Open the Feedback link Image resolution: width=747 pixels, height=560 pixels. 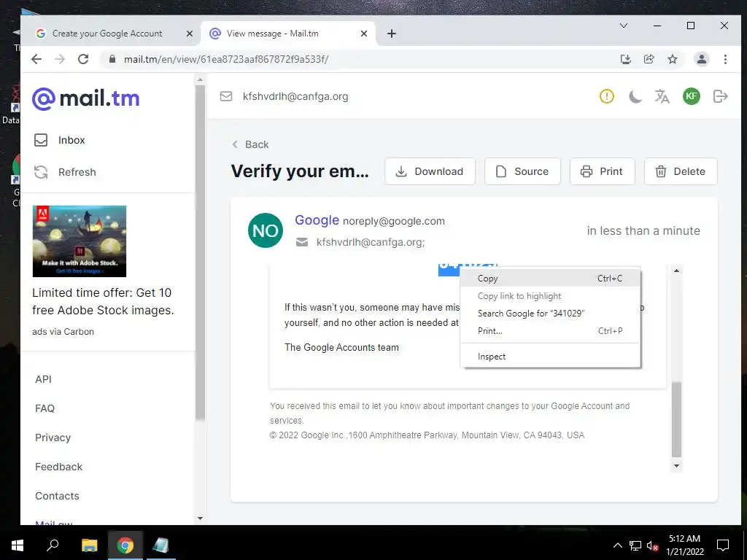tap(58, 467)
